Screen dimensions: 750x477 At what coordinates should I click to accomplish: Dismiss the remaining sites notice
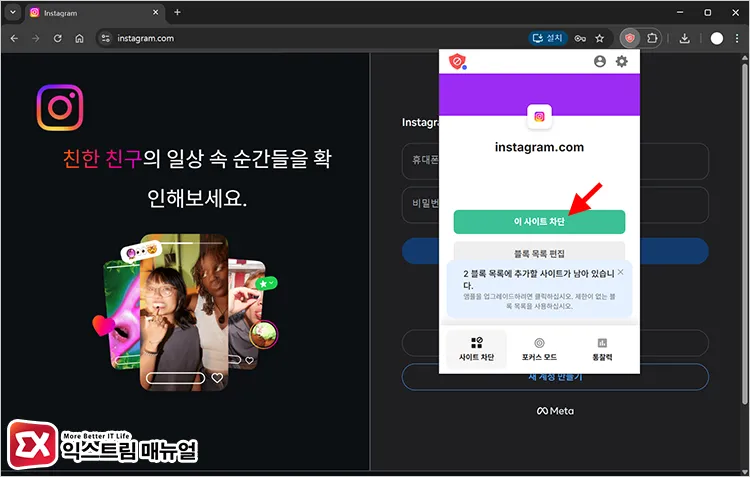click(x=620, y=272)
